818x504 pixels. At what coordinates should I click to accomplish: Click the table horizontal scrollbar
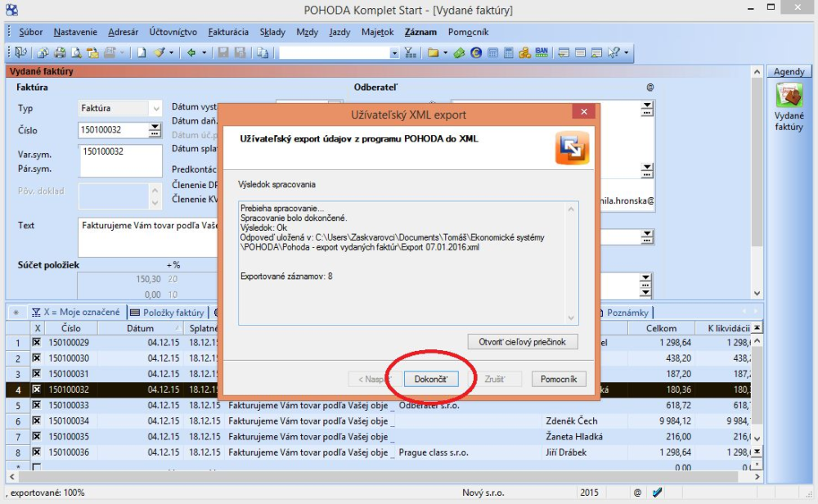click(x=384, y=477)
